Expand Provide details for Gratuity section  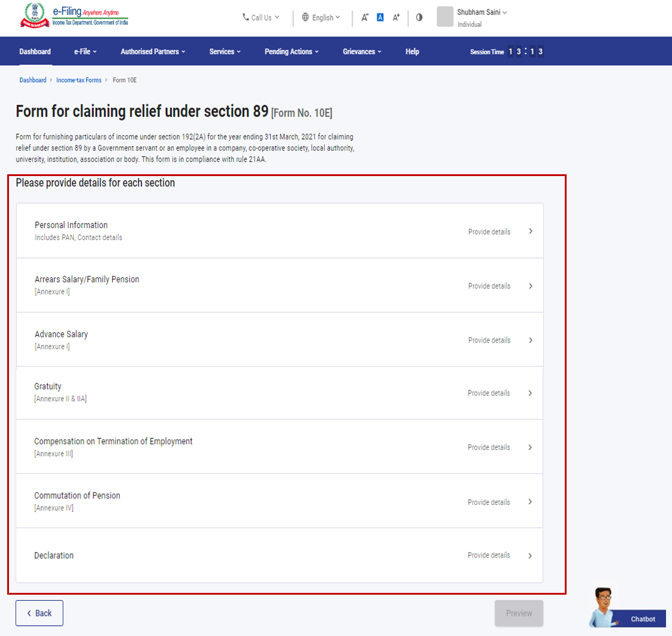pos(489,393)
